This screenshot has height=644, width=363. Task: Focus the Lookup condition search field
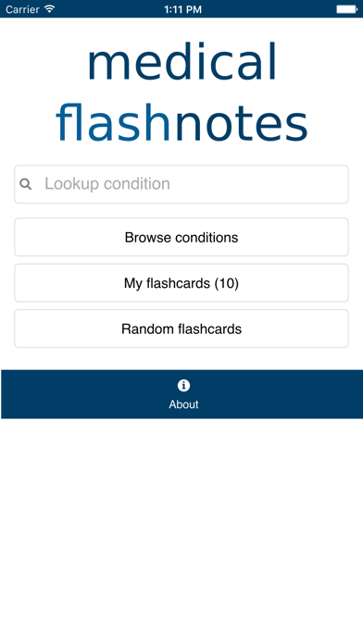pyautogui.click(x=181, y=184)
